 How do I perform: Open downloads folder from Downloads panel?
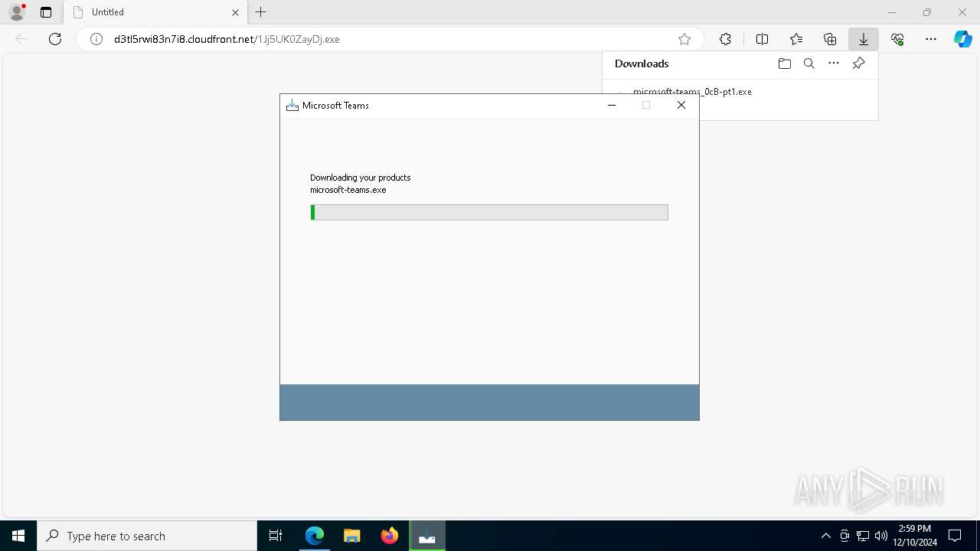click(784, 64)
